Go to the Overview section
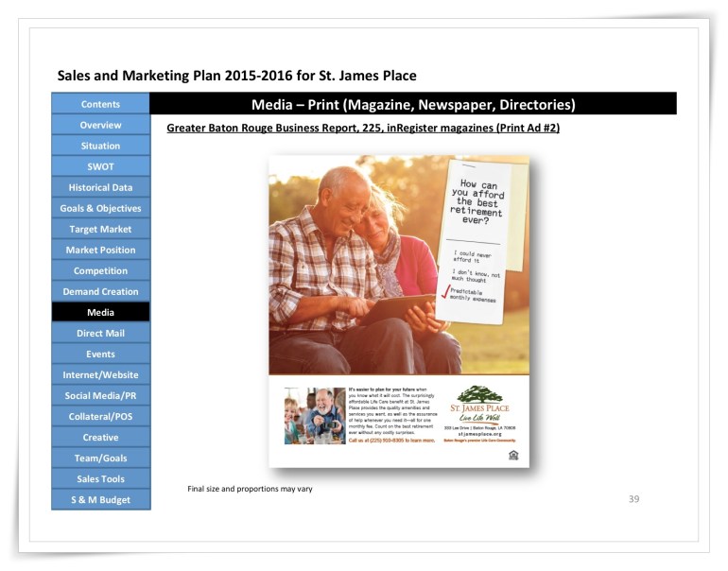728x571 pixels. tap(100, 125)
